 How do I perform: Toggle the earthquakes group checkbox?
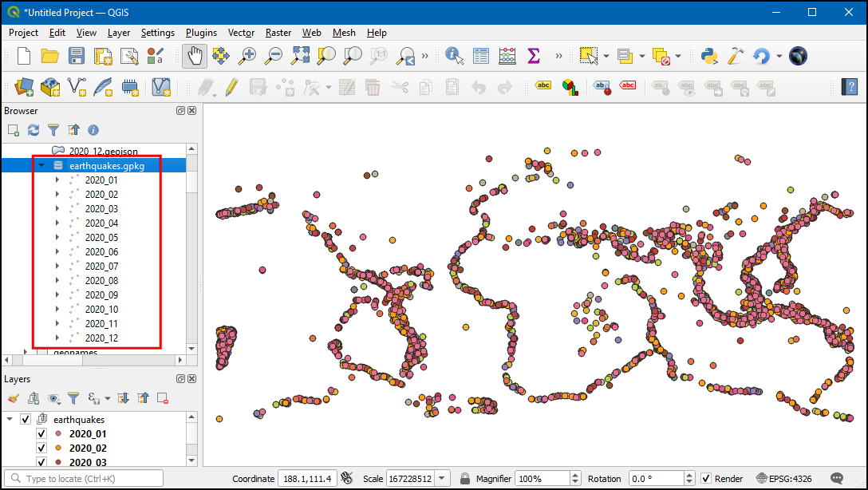click(x=26, y=419)
